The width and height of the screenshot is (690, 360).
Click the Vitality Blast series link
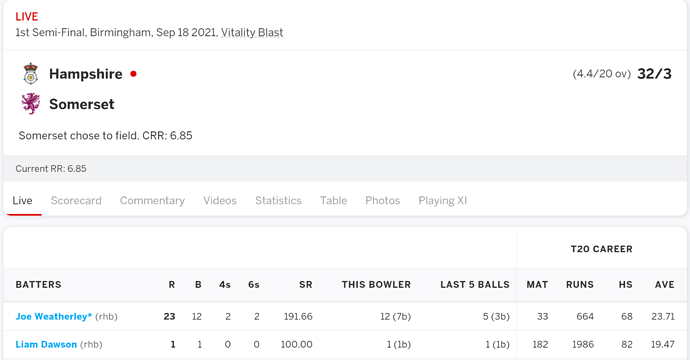tap(252, 33)
